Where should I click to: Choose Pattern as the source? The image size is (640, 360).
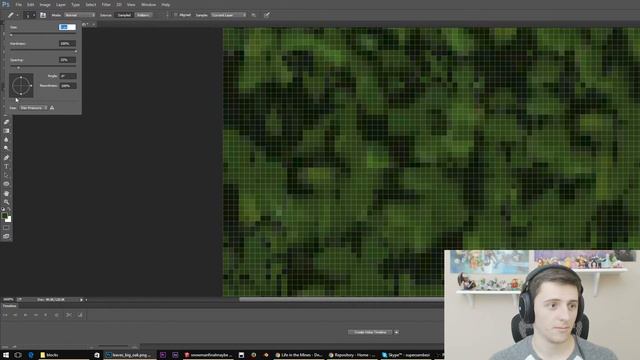(143, 15)
